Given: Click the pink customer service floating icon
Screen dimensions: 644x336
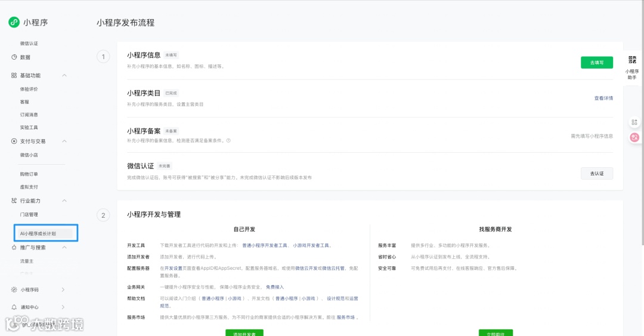Looking at the screenshot, I should pyautogui.click(x=634, y=137).
